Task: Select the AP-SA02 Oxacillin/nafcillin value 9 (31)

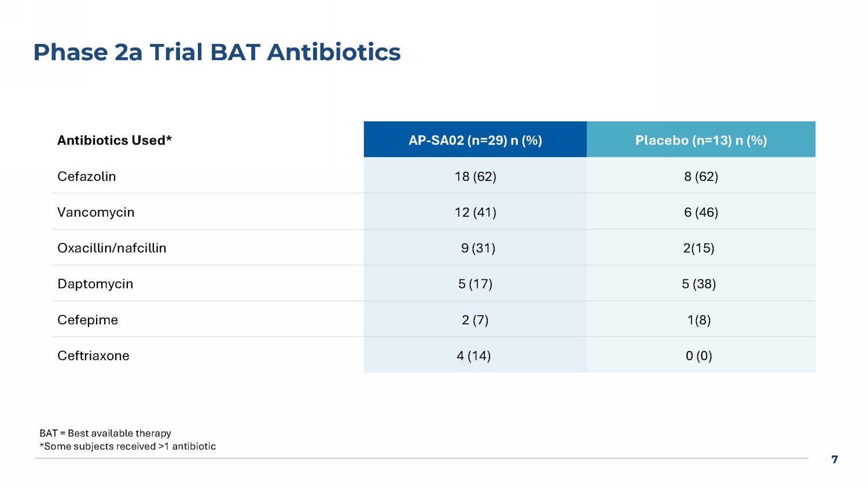Action: coord(478,248)
